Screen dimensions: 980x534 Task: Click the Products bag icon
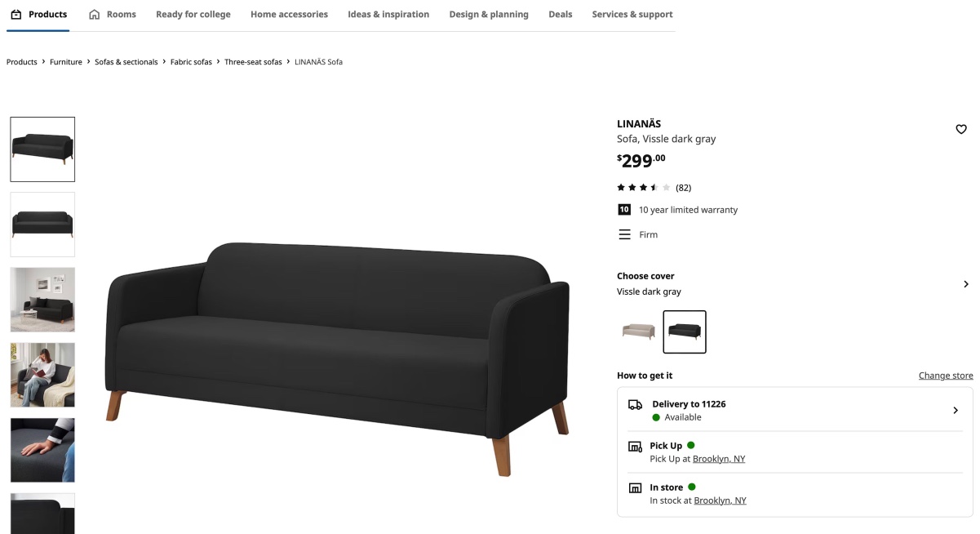pos(16,15)
